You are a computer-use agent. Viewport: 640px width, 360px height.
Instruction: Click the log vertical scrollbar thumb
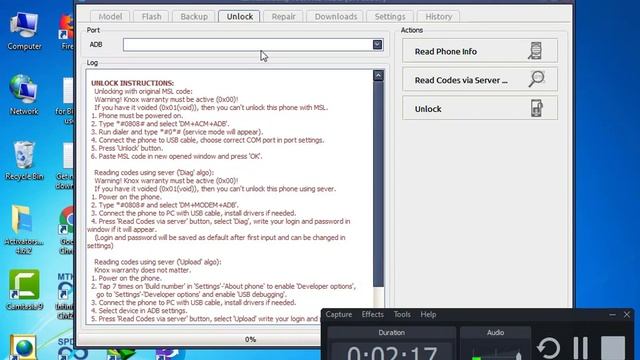click(x=378, y=184)
